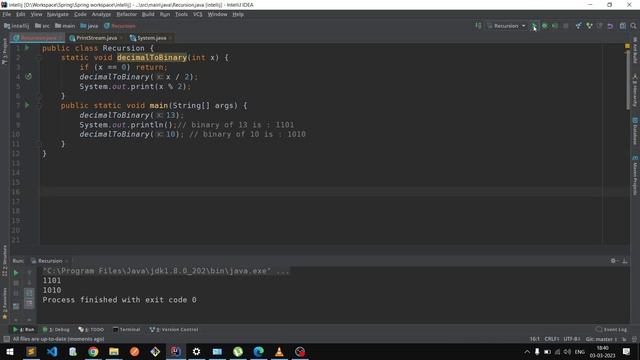640x360 pixels.
Task: Switch to PrintStream.java editor tab
Action: point(96,38)
